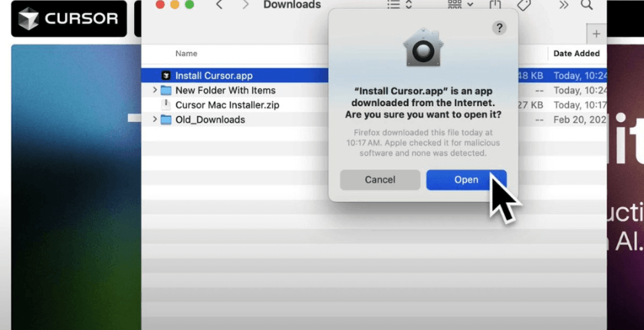Screen dimensions: 644x330
Task: Expand the Old_Downloads folder
Action: 155,120
